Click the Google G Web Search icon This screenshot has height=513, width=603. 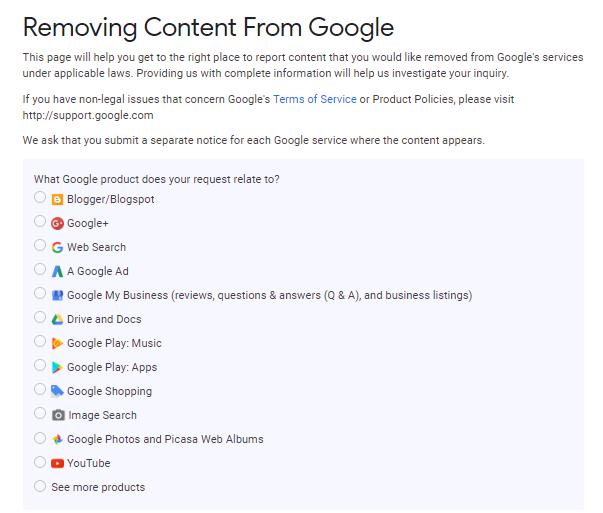click(x=57, y=247)
